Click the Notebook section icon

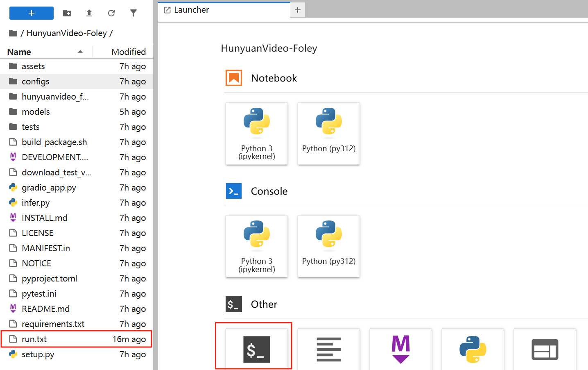234,78
